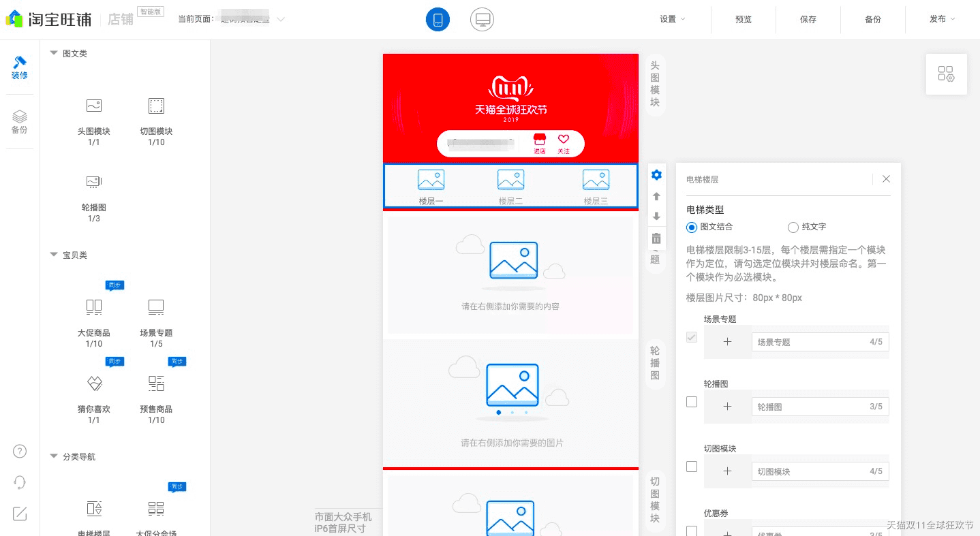Viewport: 980px width, 536px height.
Task: Add image for 场景专题 floor
Action: (727, 342)
